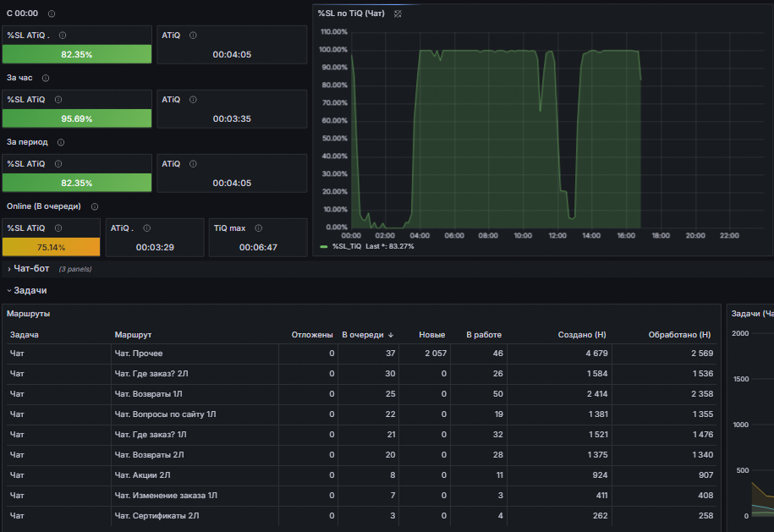Click the "2 569" processed value
This screenshot has width=774, height=532.
pyautogui.click(x=702, y=354)
